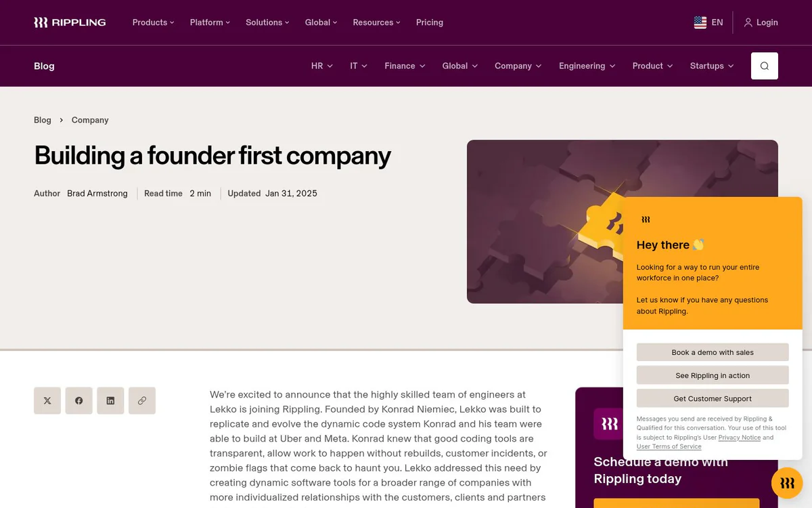This screenshot has width=812, height=508.
Task: Select Get Customer Support option
Action: click(x=713, y=398)
